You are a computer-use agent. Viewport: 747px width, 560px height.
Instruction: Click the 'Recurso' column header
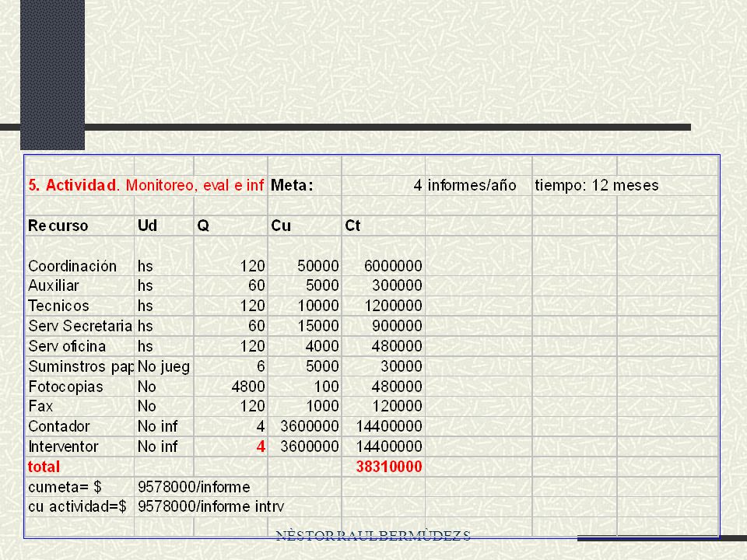point(58,226)
